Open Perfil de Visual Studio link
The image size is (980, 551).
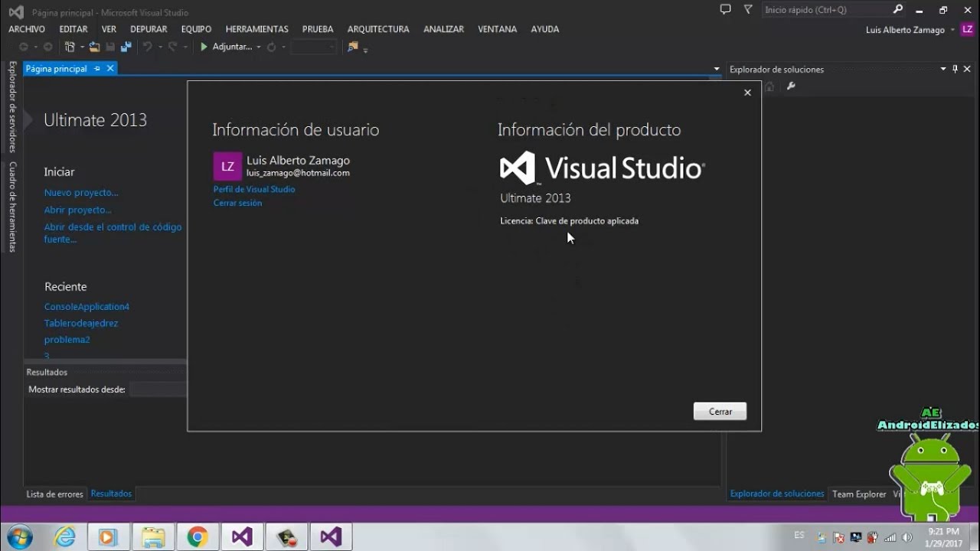(254, 189)
